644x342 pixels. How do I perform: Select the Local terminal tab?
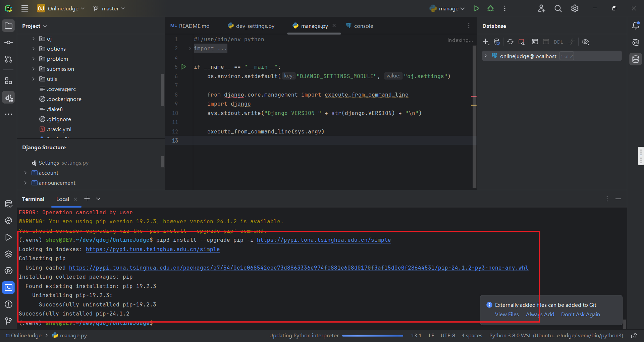[63, 199]
